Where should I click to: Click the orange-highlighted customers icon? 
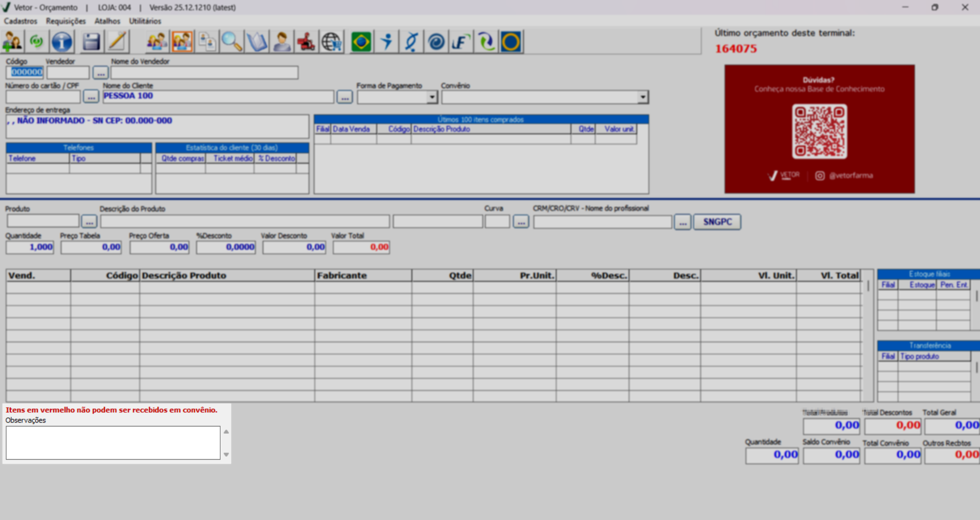coord(182,41)
